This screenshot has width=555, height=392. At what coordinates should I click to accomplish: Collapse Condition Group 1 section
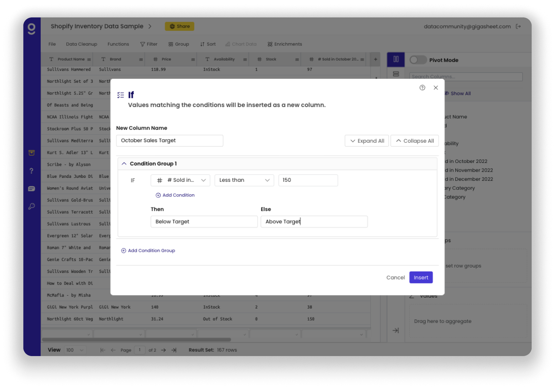tap(124, 164)
